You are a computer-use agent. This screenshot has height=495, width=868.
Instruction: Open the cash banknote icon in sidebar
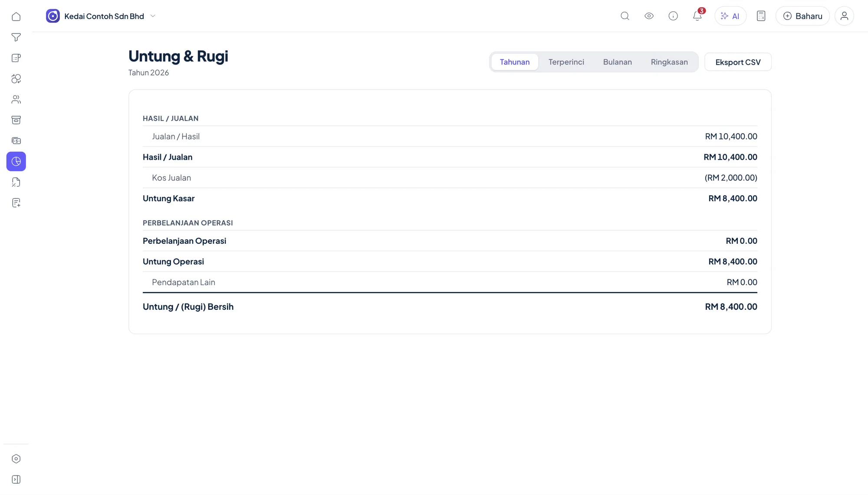(16, 141)
